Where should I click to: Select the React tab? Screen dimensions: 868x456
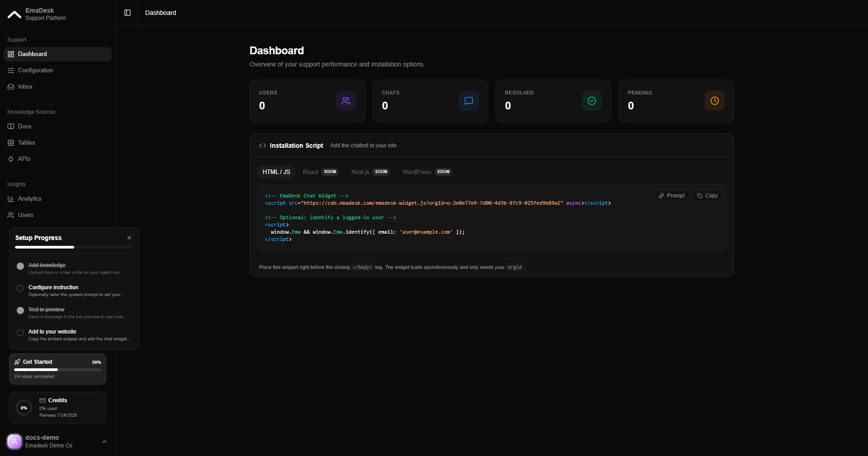click(321, 172)
